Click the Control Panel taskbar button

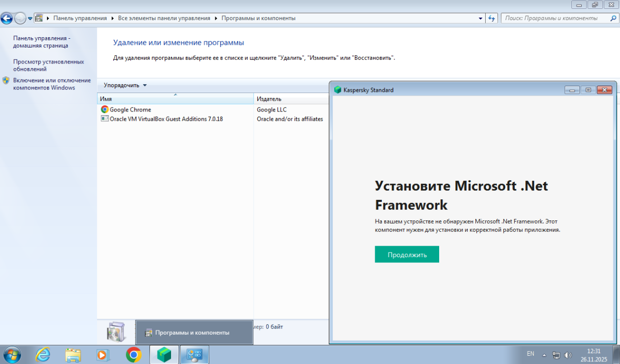pos(194,355)
